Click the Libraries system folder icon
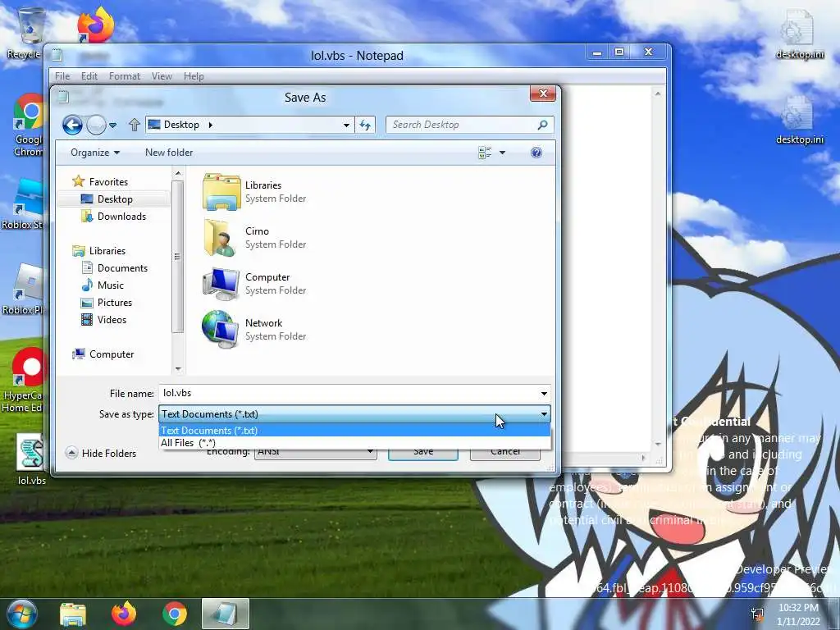This screenshot has height=630, width=840. coord(221,191)
